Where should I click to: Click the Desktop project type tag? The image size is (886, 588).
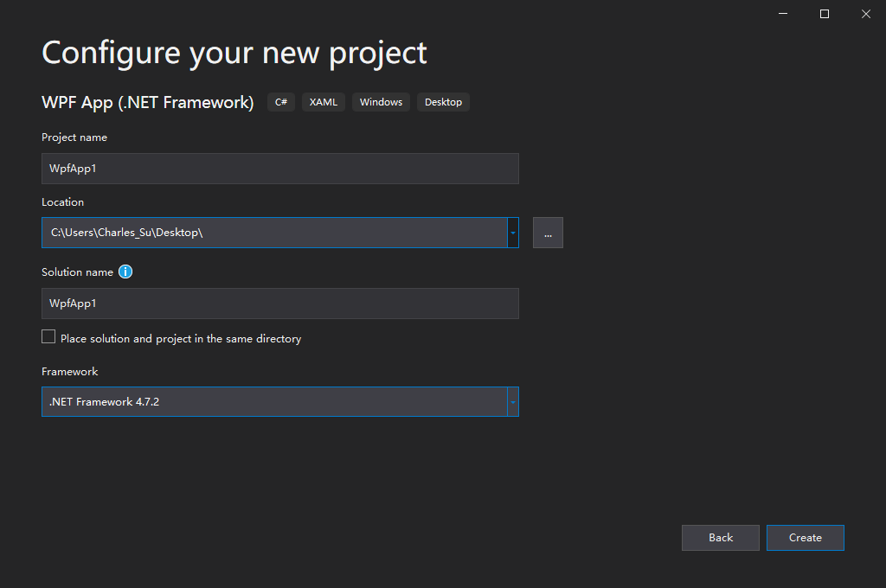(443, 102)
